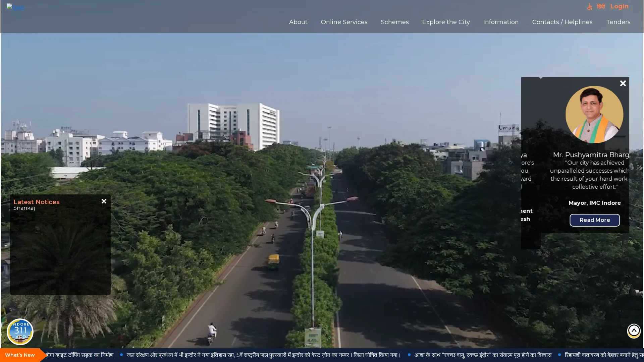Open the About menu
The width and height of the screenshot is (644, 362).
(x=298, y=22)
